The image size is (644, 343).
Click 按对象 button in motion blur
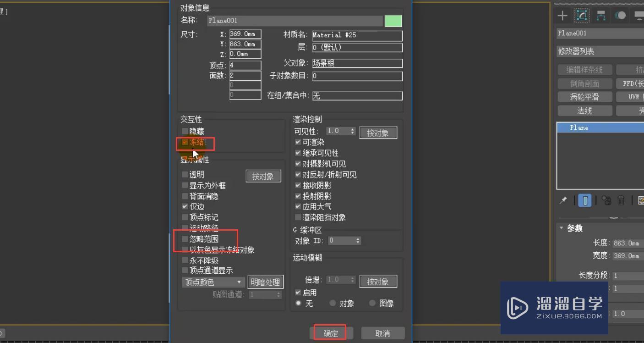pos(378,282)
